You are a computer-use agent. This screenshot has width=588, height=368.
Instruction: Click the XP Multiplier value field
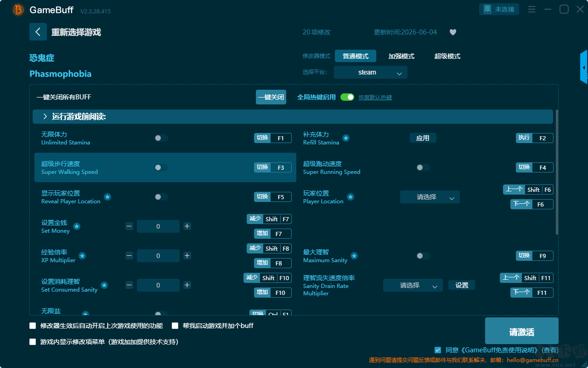[x=158, y=256]
